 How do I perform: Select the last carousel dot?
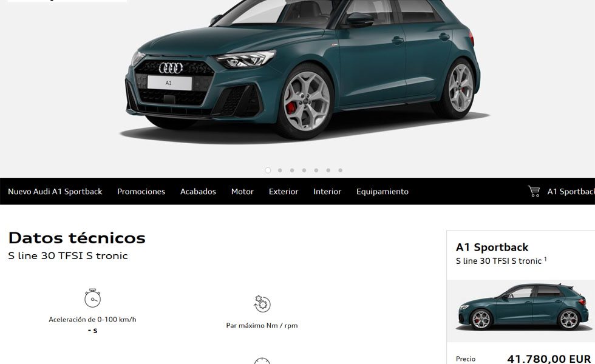click(x=341, y=170)
